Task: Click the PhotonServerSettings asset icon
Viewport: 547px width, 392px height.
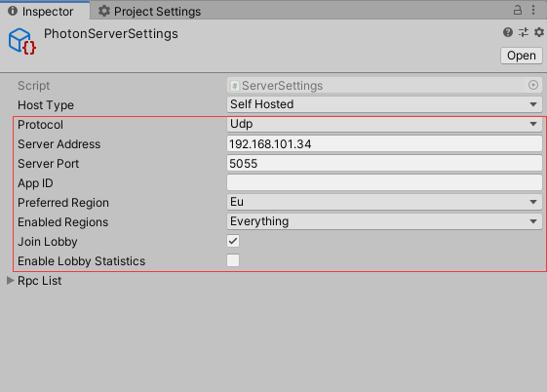Action: pos(22,41)
